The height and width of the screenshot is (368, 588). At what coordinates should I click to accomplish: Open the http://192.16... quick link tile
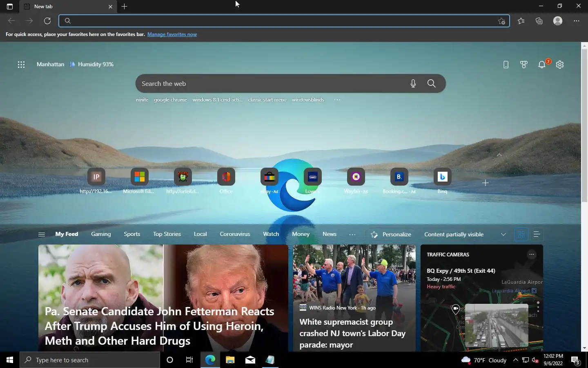click(x=96, y=181)
